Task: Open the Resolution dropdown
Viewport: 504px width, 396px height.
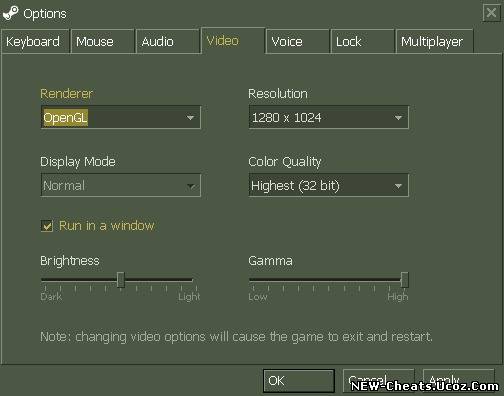Action: (x=328, y=117)
